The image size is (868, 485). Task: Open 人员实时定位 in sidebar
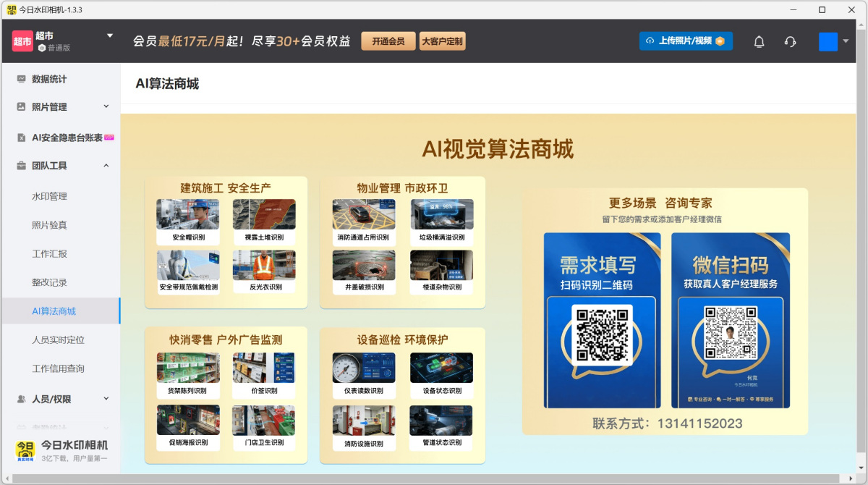coord(58,339)
